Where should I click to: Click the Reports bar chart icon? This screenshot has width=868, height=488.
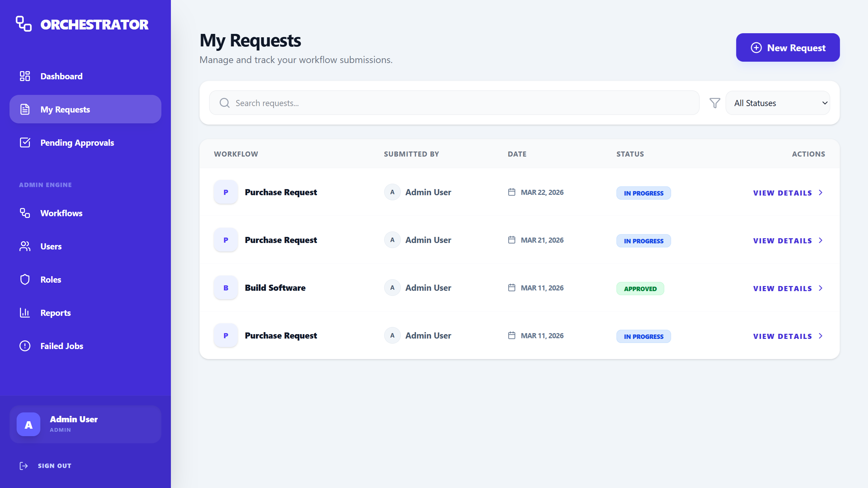point(25,313)
